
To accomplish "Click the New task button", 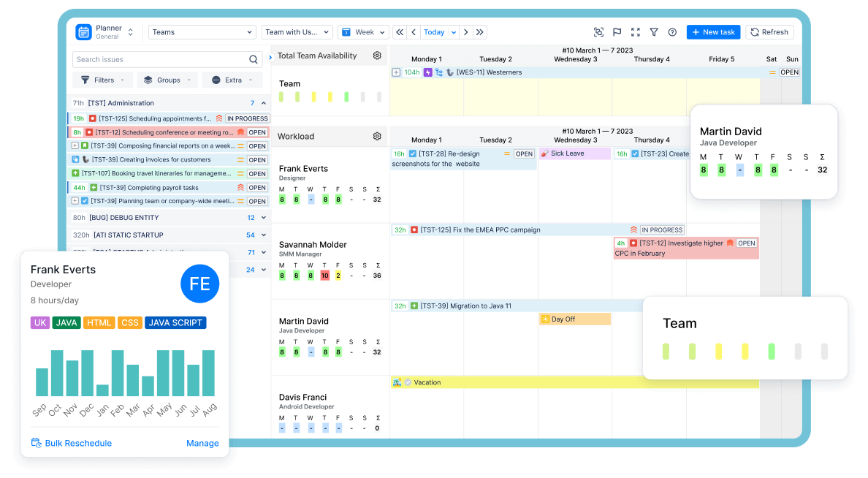I will click(x=712, y=31).
